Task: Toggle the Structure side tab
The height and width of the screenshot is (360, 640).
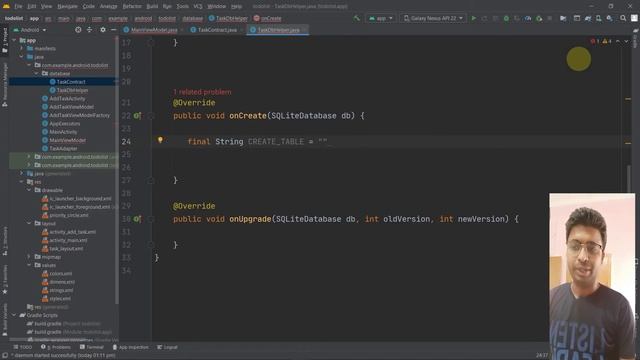Action: point(5,242)
